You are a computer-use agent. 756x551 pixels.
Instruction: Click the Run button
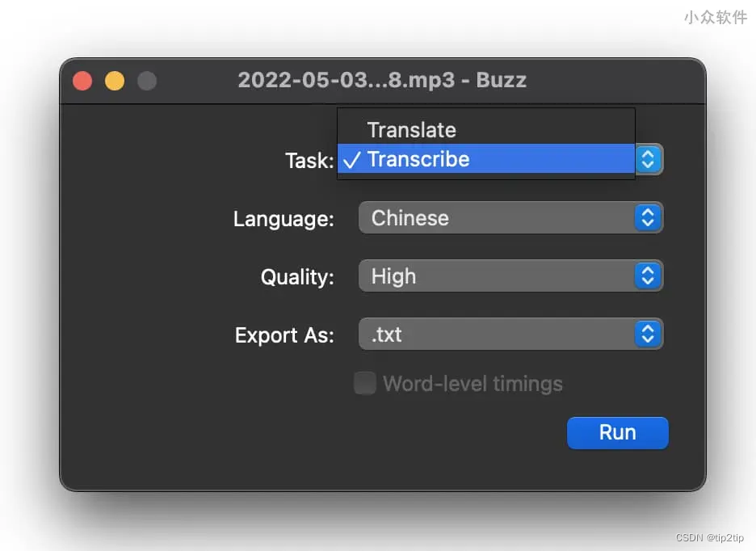pyautogui.click(x=617, y=432)
